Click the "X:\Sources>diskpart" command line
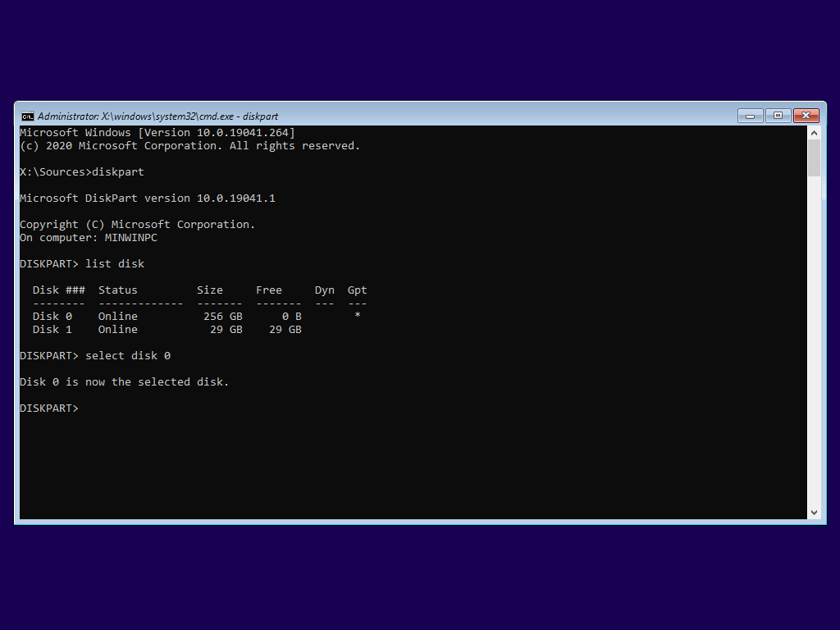 point(82,172)
